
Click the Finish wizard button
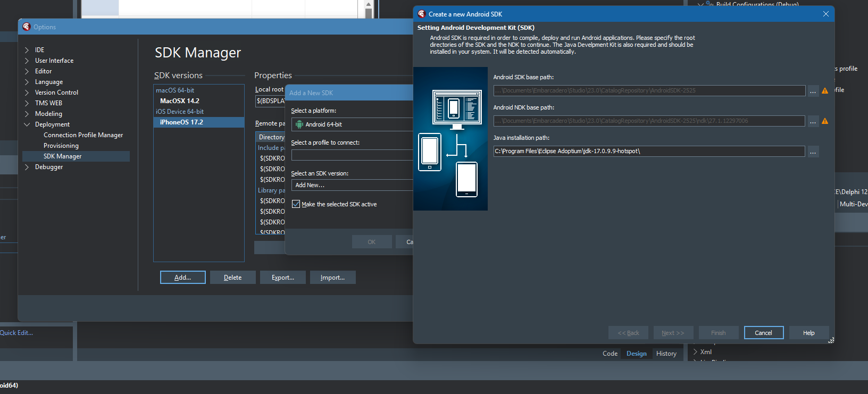pyautogui.click(x=719, y=333)
